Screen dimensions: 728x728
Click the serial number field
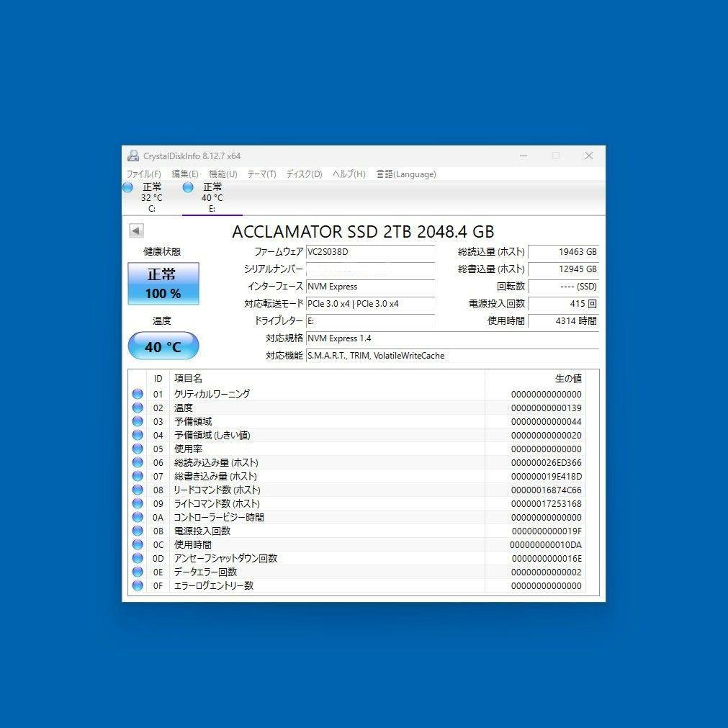371,269
